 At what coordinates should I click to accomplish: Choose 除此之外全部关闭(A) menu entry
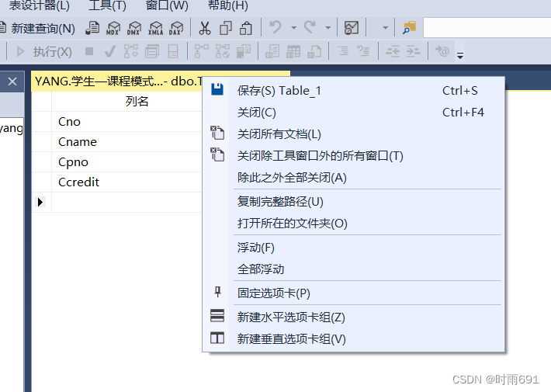(x=354, y=178)
